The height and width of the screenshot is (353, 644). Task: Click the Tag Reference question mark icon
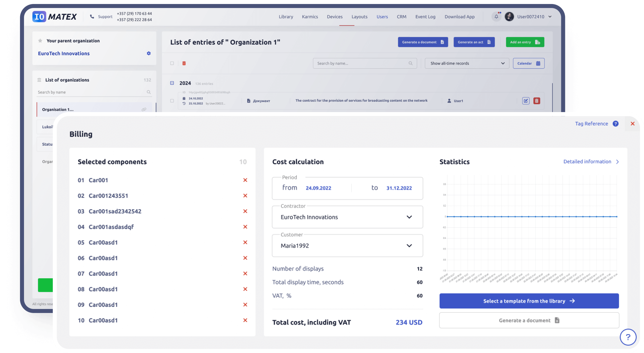pyautogui.click(x=615, y=124)
